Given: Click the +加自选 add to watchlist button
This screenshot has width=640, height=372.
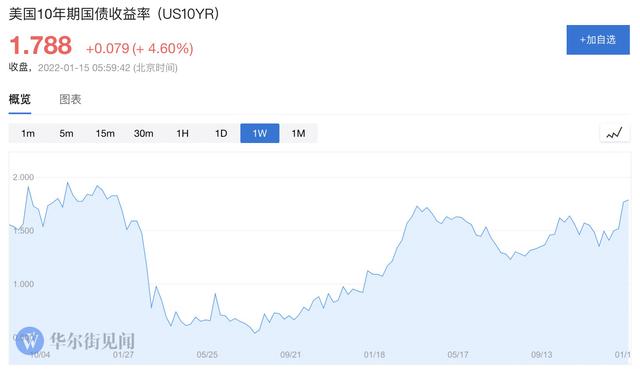Looking at the screenshot, I should 598,40.
